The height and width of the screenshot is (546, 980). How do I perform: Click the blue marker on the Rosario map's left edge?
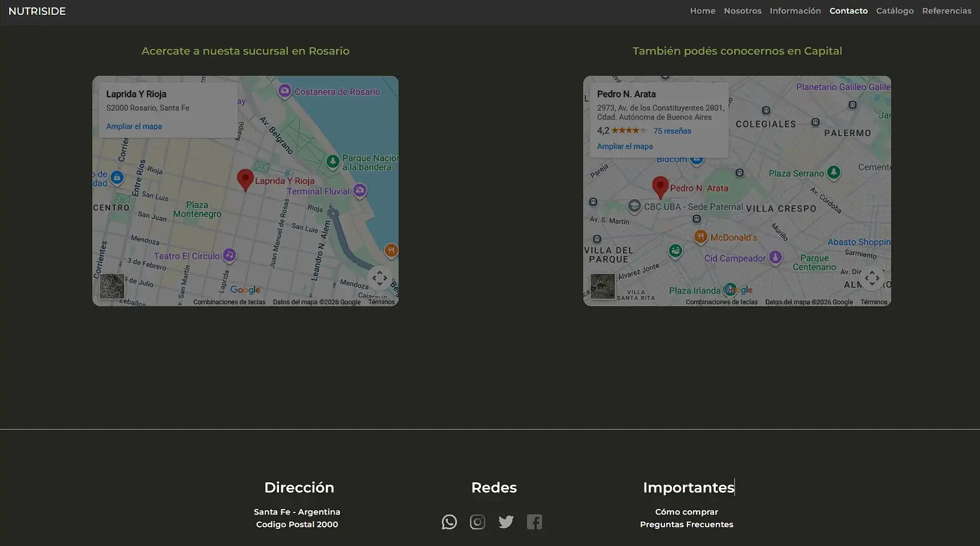click(117, 178)
